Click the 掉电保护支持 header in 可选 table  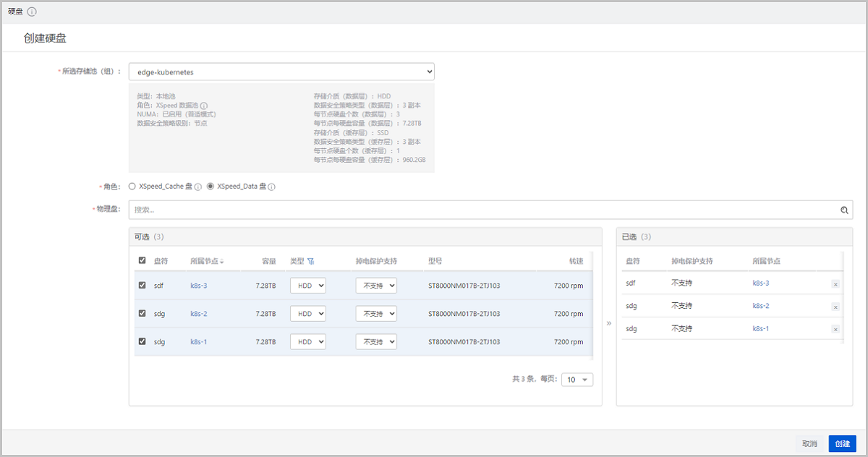376,261
